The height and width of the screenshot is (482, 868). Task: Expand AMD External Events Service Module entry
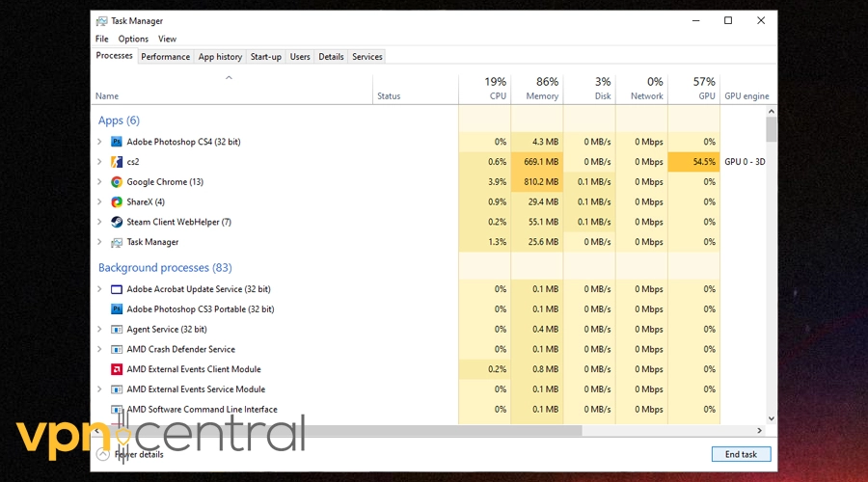point(99,389)
